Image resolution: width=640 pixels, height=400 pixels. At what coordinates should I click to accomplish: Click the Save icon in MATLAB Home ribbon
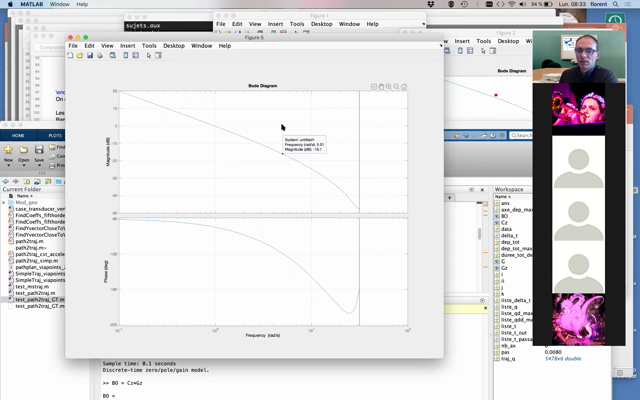pos(38,151)
